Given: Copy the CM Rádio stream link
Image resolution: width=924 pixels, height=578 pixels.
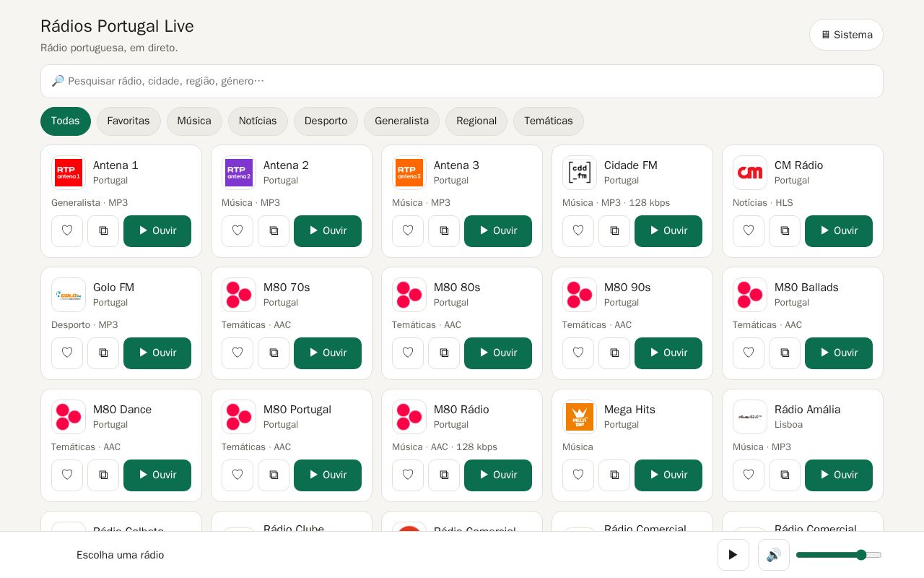Looking at the screenshot, I should tap(785, 231).
